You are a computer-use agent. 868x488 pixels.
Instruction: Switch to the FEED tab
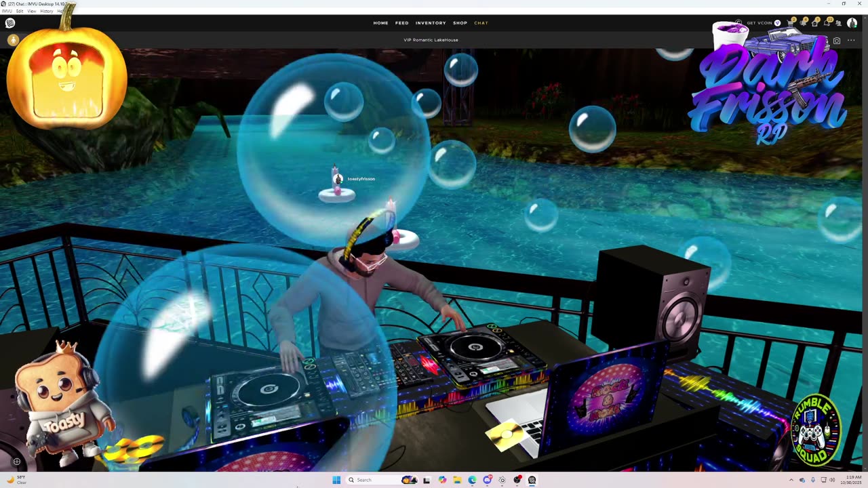tap(402, 23)
